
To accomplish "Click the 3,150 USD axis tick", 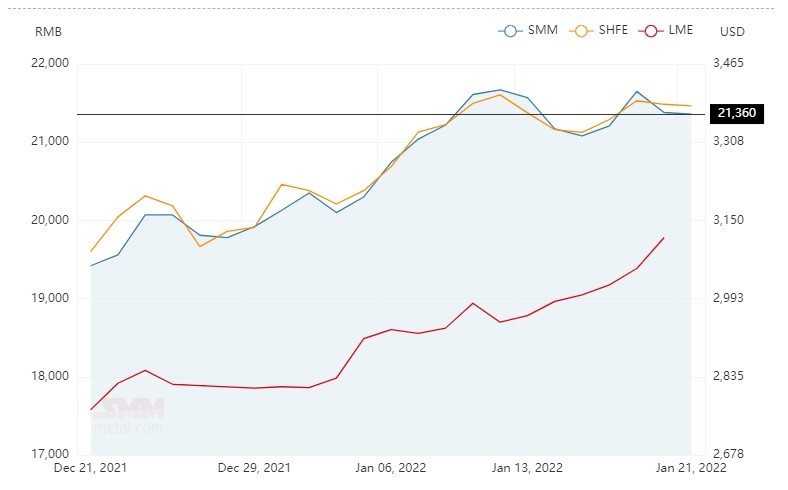I will pyautogui.click(x=728, y=220).
